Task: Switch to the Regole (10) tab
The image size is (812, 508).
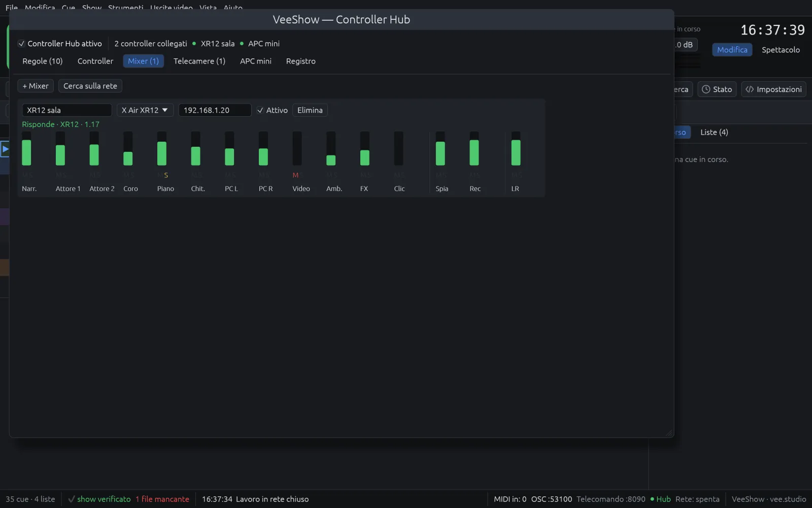Action: point(43,61)
